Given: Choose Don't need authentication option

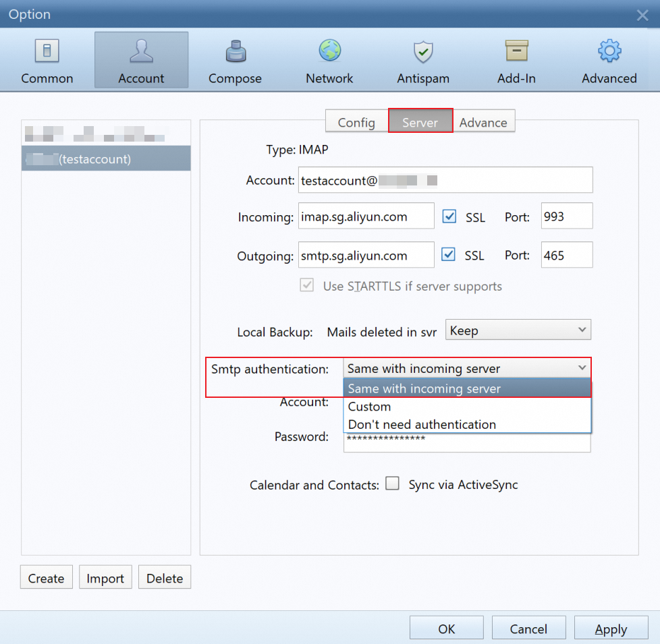Looking at the screenshot, I should click(x=467, y=424).
